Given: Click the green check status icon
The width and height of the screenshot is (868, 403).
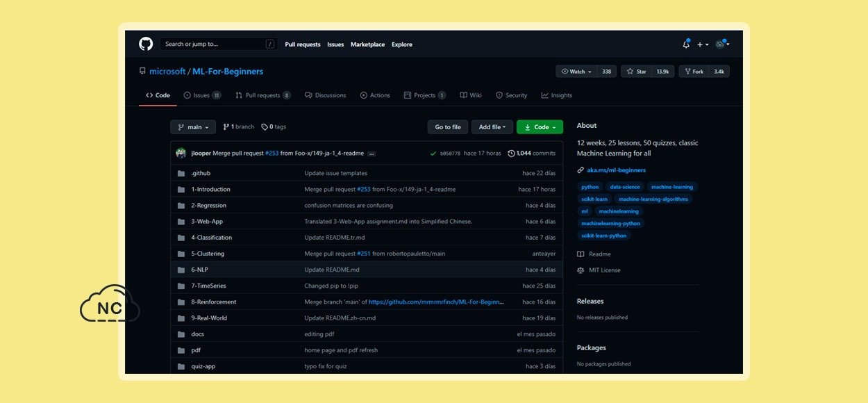Looking at the screenshot, I should [x=433, y=154].
